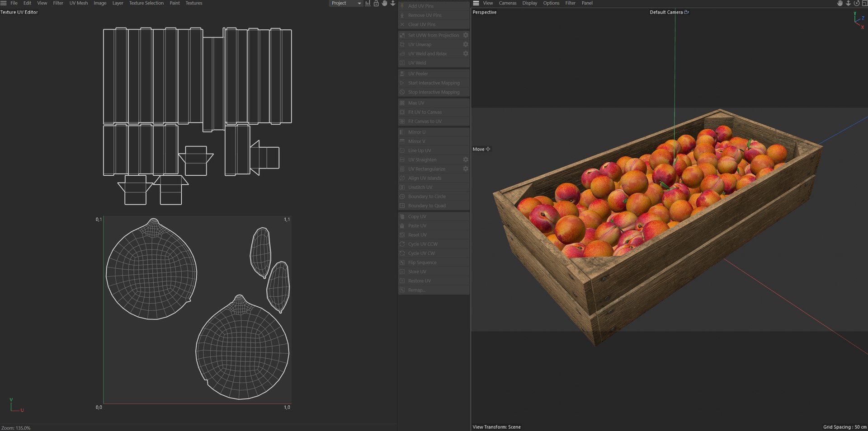868x431 pixels.
Task: Click the Restore UV command
Action: pos(434,281)
